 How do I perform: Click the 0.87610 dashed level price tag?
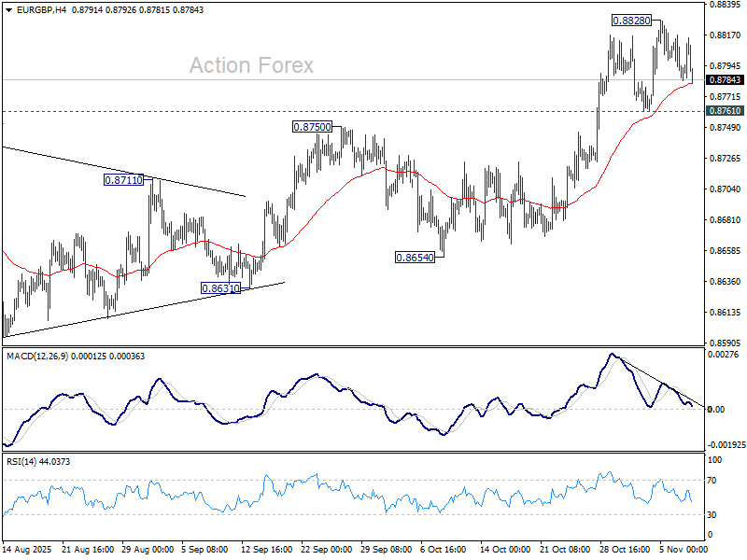pyautogui.click(x=725, y=111)
